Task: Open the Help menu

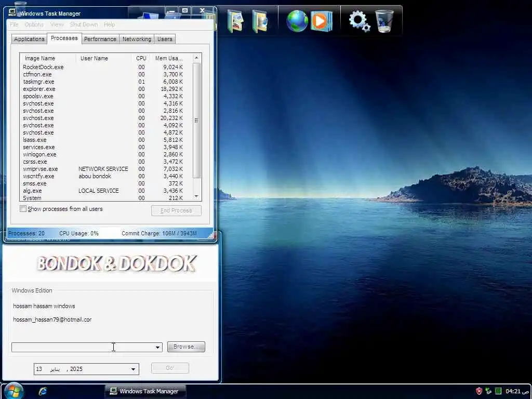Action: pos(109,24)
